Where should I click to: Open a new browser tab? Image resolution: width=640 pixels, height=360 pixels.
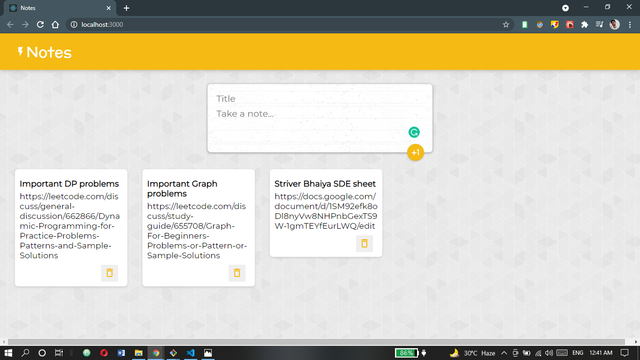pyautogui.click(x=126, y=8)
